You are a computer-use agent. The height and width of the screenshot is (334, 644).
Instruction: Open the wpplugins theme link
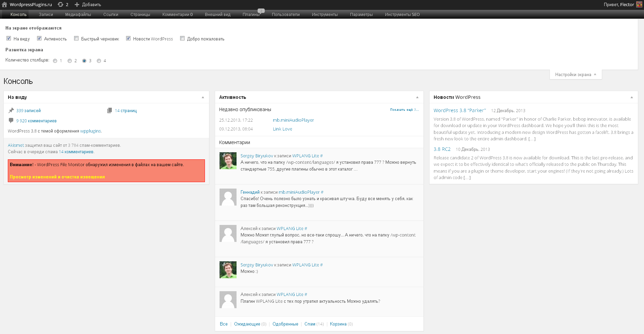pos(90,131)
